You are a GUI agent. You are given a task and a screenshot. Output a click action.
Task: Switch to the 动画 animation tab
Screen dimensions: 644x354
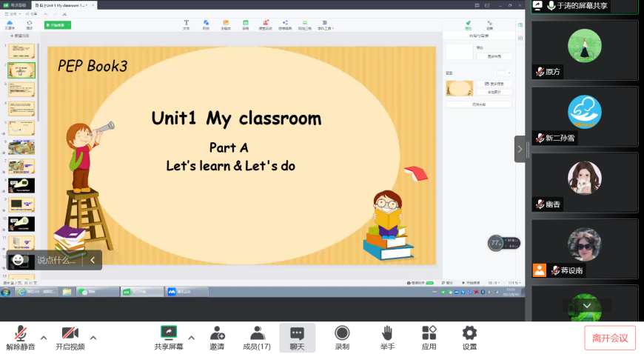pos(489,25)
